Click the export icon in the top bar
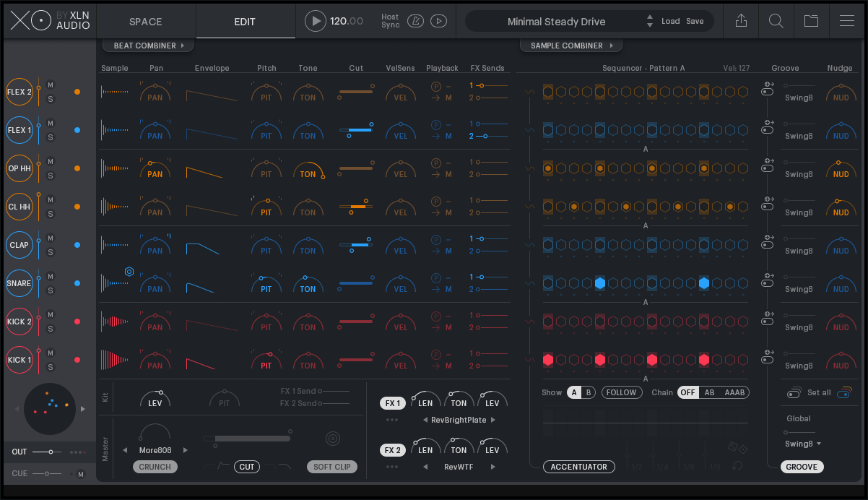The height and width of the screenshot is (500, 868). pos(741,21)
